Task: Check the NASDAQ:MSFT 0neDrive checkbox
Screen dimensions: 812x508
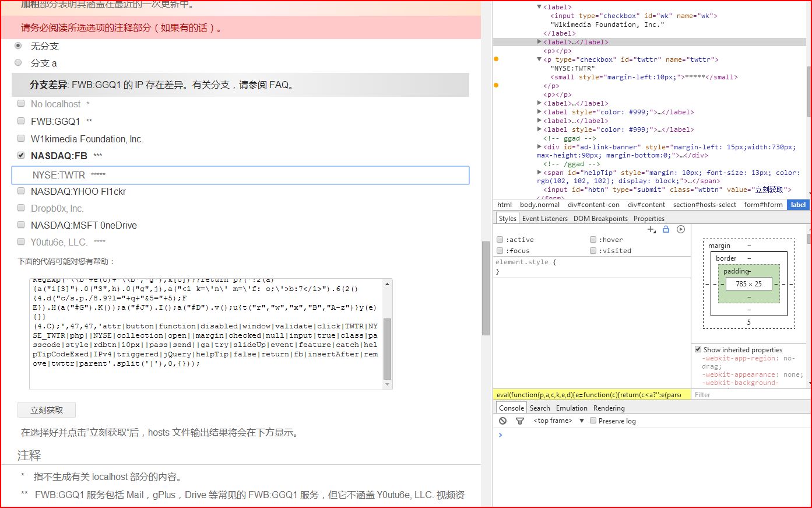Action: pos(21,225)
